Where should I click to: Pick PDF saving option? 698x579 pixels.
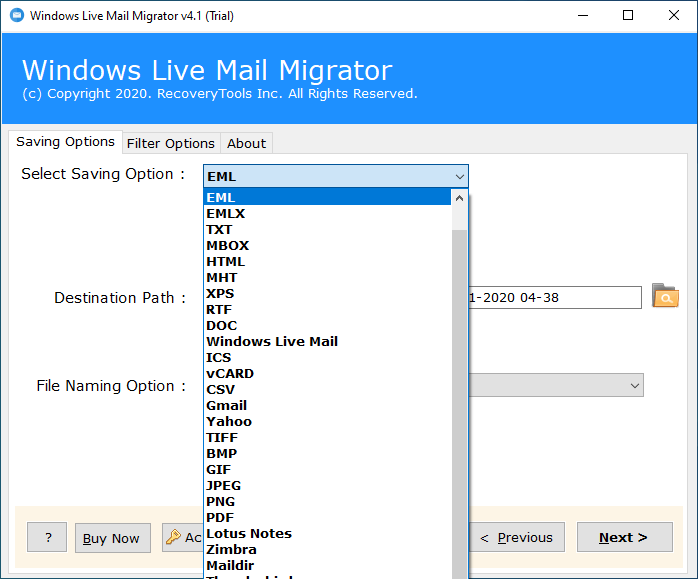[327, 518]
